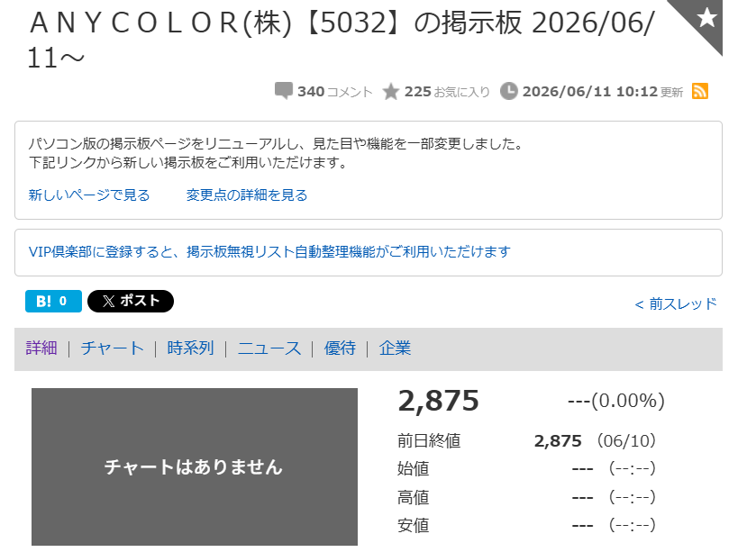Open the VIP倶楽部 registration link
Viewport: 756px width, 552px height.
click(x=269, y=252)
